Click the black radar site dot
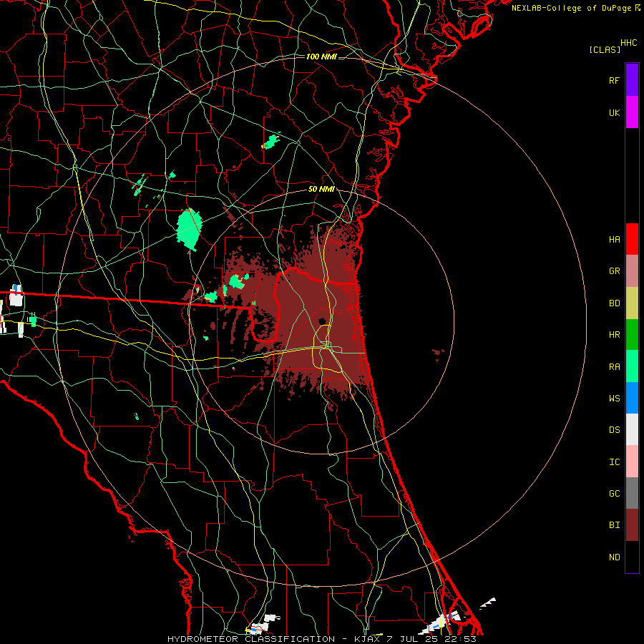Viewport: 644px width, 644px height. pos(322,321)
